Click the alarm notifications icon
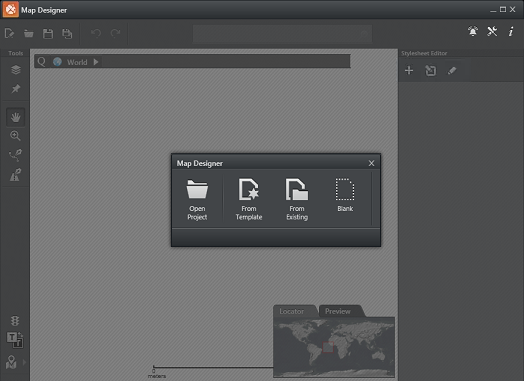 click(473, 31)
